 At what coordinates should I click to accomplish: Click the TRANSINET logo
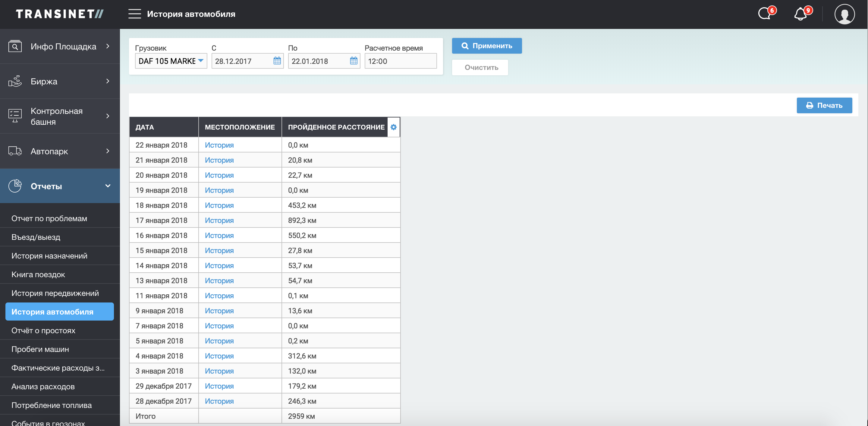[x=60, y=14]
